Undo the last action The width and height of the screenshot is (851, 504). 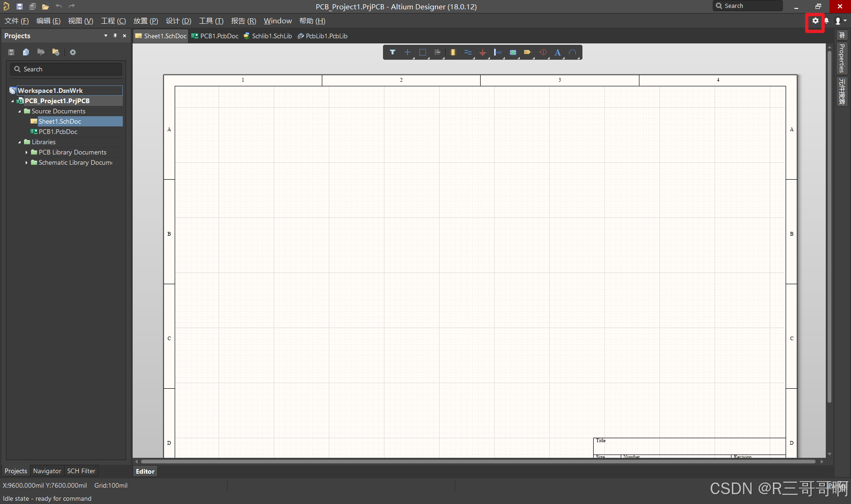coord(59,6)
